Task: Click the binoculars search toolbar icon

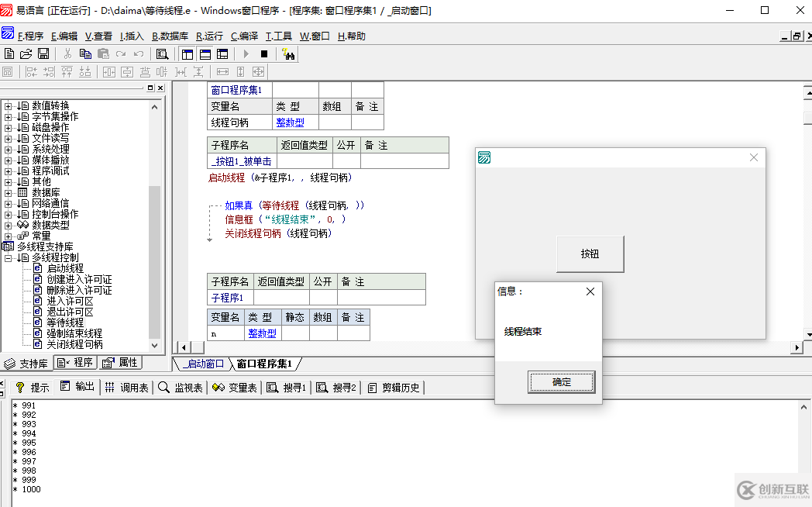Action: pos(288,53)
